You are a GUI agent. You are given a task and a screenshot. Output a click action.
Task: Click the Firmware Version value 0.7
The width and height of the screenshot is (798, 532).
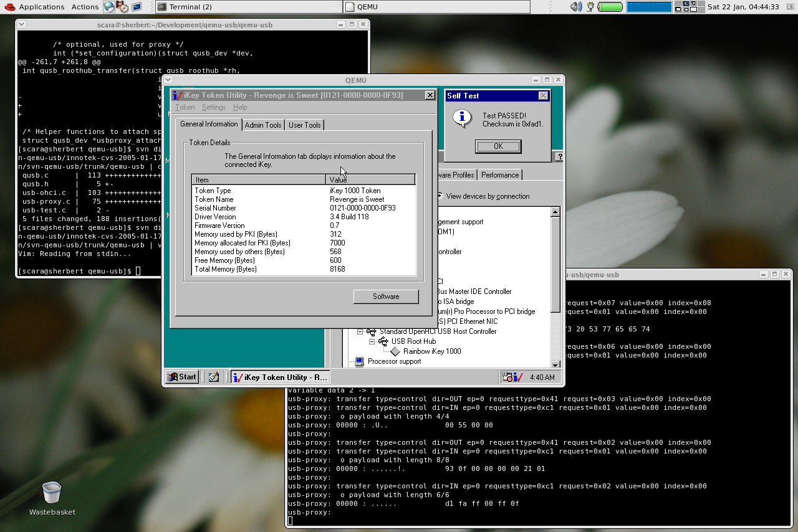pos(335,226)
